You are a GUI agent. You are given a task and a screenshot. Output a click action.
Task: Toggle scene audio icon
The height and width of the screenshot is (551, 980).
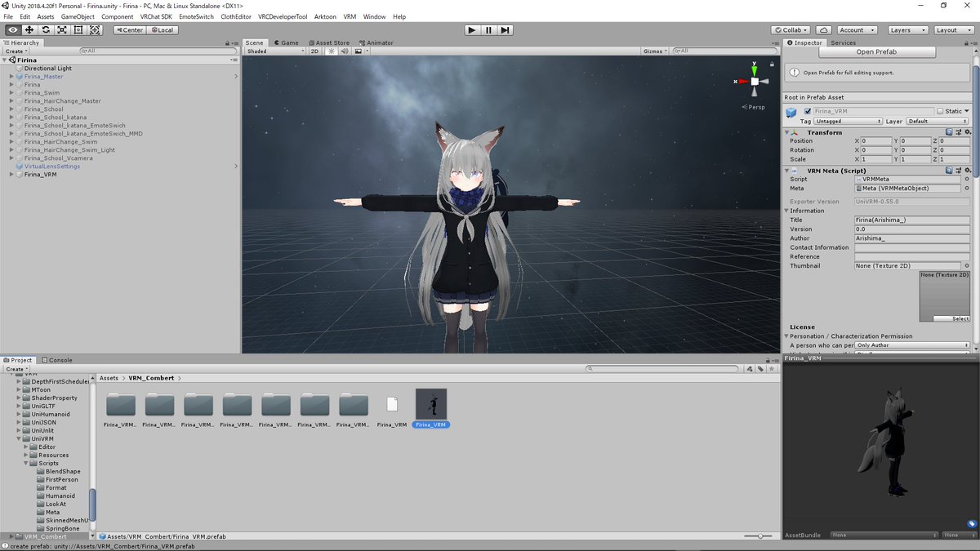(344, 51)
